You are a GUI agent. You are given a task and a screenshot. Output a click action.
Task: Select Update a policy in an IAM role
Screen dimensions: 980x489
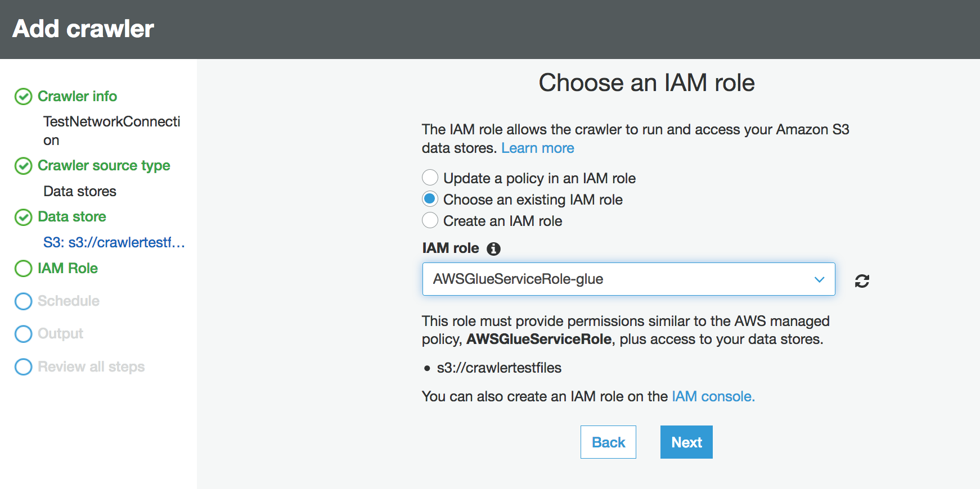[x=430, y=178]
